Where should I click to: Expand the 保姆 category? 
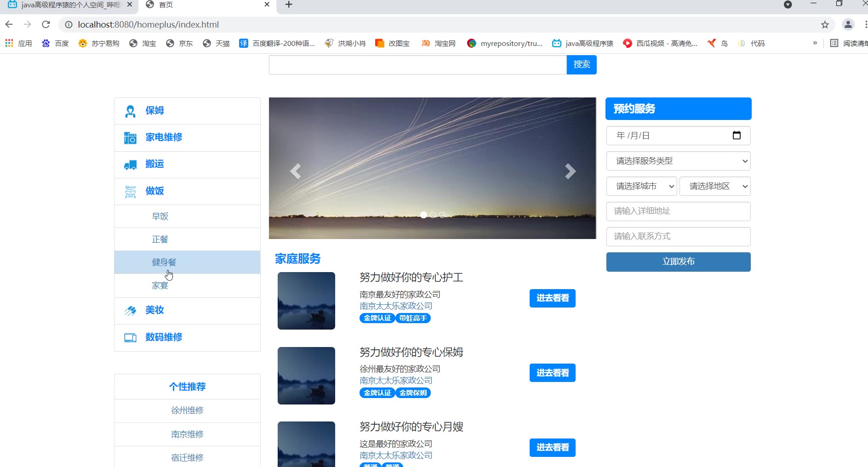187,111
